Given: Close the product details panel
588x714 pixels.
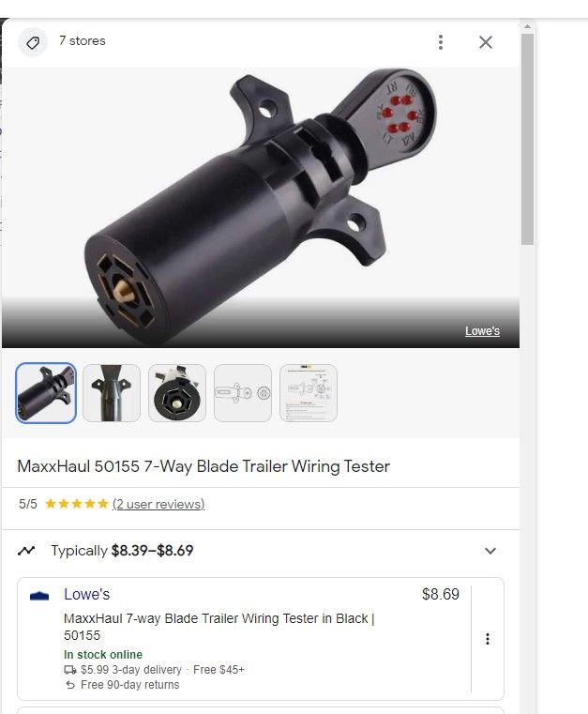Looking at the screenshot, I should click(486, 42).
